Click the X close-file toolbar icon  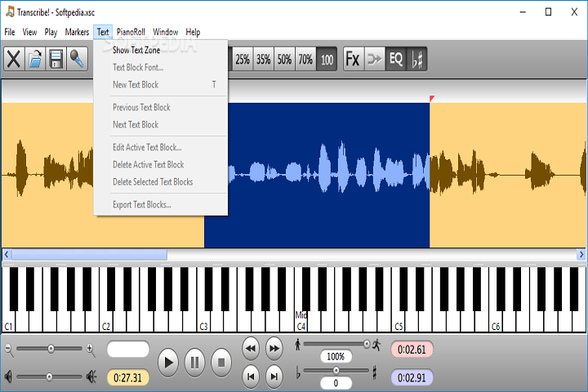point(14,60)
